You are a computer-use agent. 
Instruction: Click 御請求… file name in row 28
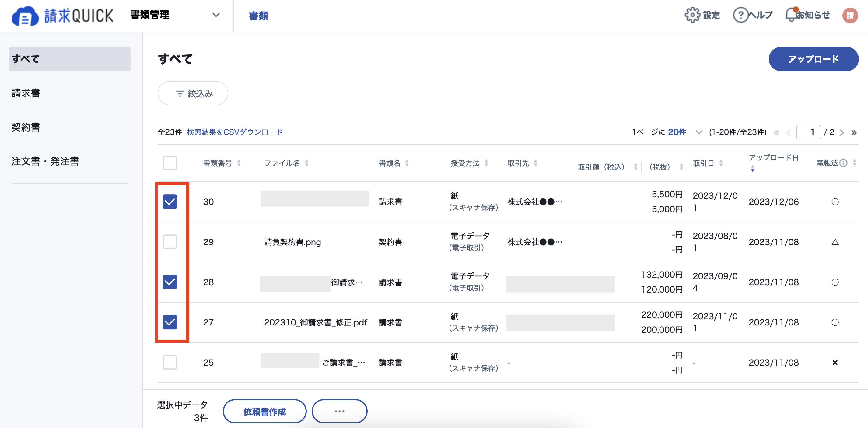point(347,282)
